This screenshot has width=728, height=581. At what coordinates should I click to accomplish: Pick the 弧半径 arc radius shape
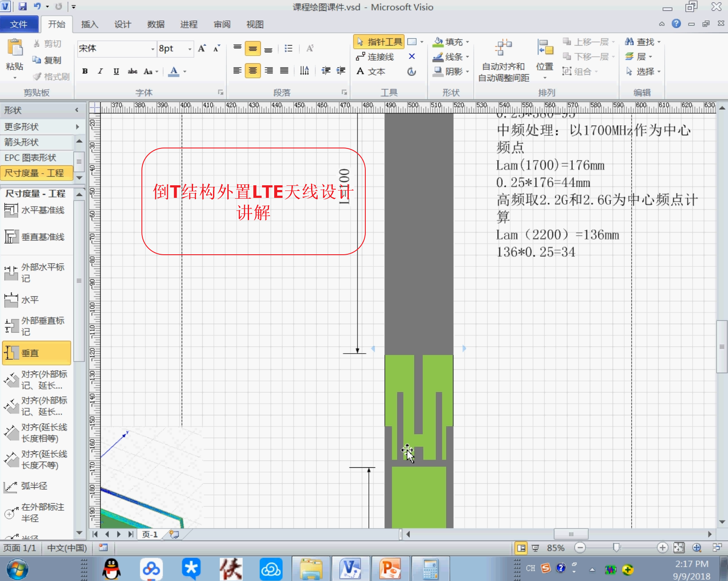coord(27,486)
